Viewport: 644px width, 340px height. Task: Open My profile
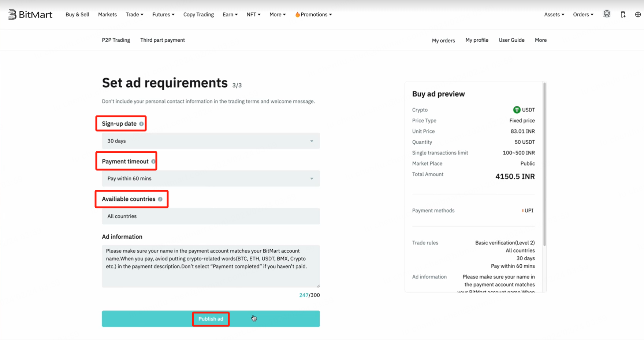coord(477,40)
